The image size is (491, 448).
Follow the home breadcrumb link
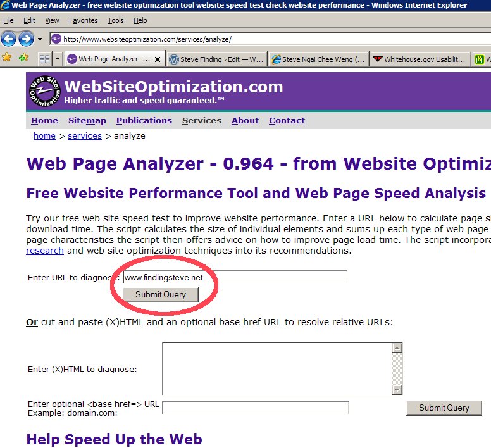(44, 136)
